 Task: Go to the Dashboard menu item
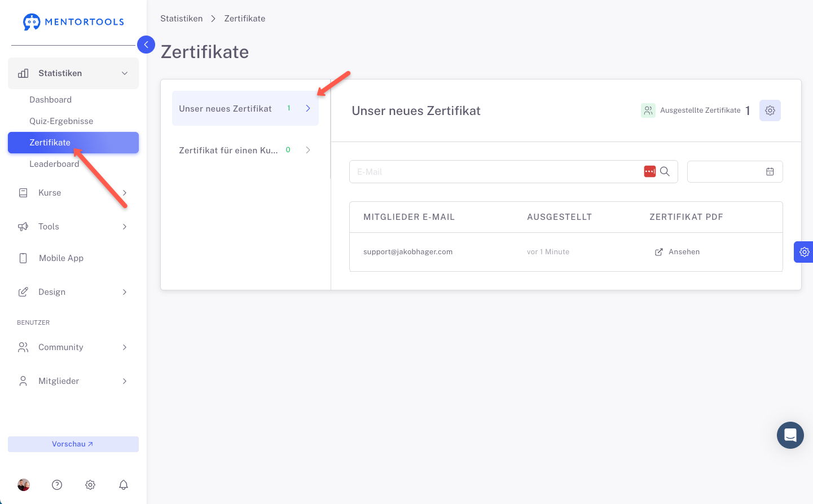click(x=50, y=100)
